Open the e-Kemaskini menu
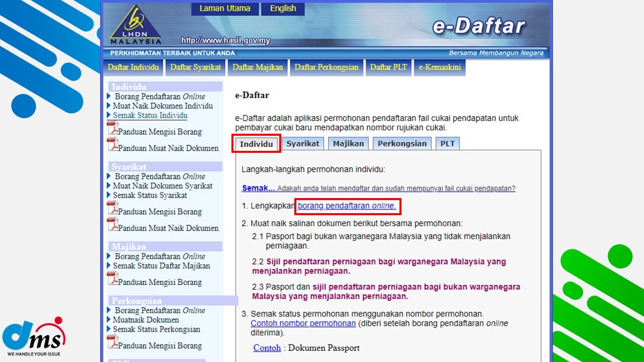Image resolution: width=644 pixels, height=362 pixels. point(440,67)
